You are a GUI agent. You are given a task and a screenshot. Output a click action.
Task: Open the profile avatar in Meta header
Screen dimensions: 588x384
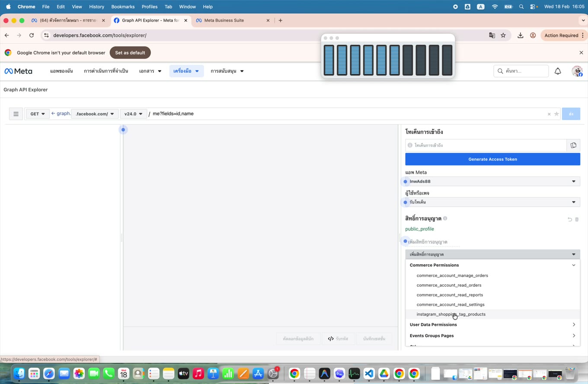[x=577, y=71]
